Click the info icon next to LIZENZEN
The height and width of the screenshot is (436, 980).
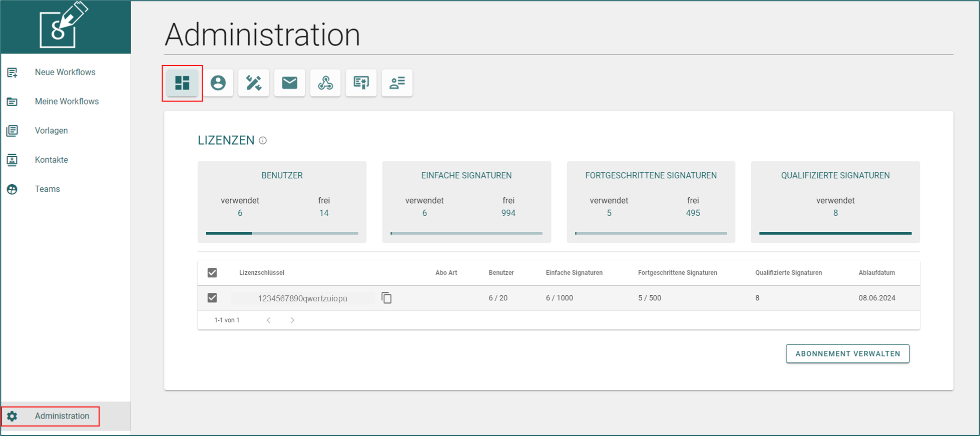[263, 141]
